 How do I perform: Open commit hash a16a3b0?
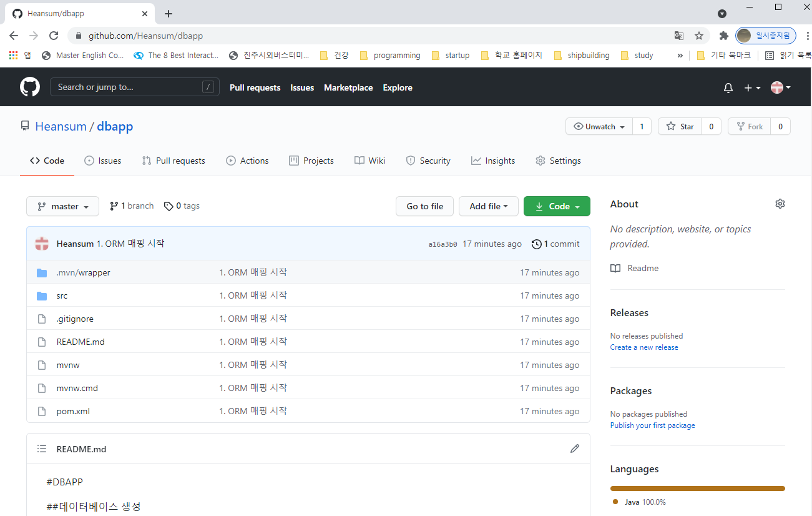point(443,244)
